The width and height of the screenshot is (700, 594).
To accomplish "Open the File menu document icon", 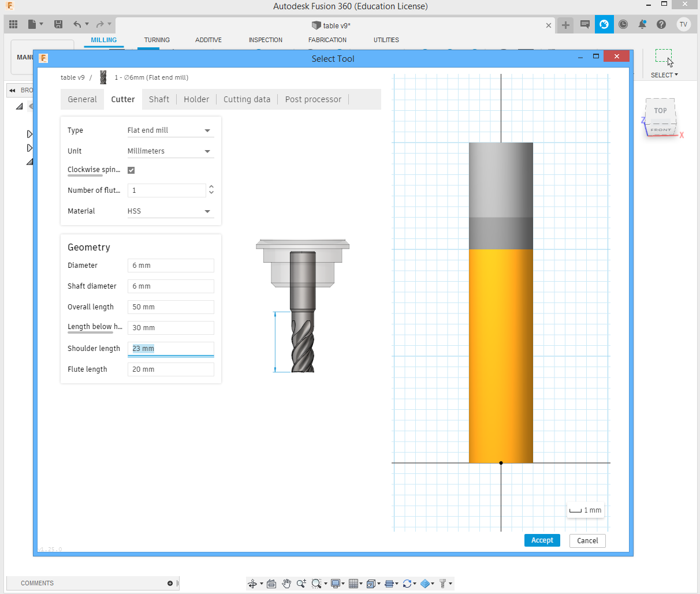I will tap(32, 24).
